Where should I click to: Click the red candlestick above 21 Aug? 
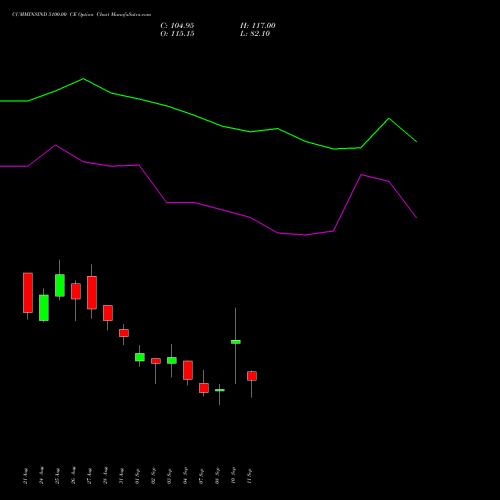pos(28,293)
